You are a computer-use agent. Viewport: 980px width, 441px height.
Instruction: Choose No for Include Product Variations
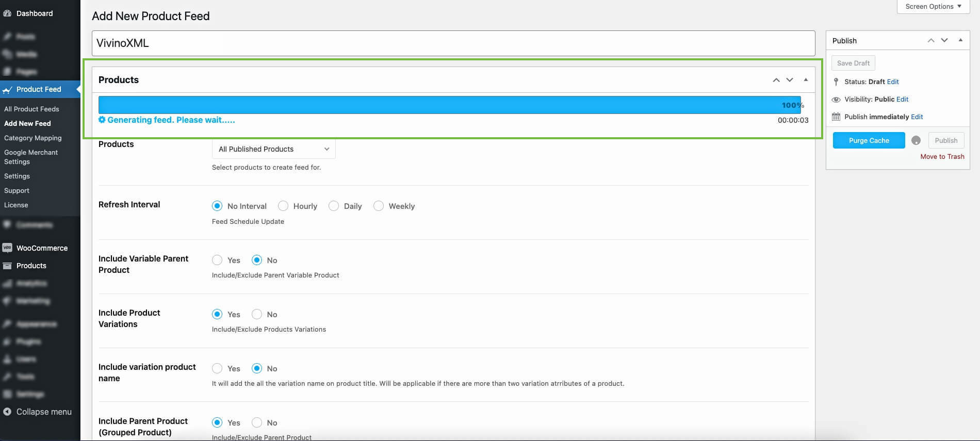coord(257,314)
